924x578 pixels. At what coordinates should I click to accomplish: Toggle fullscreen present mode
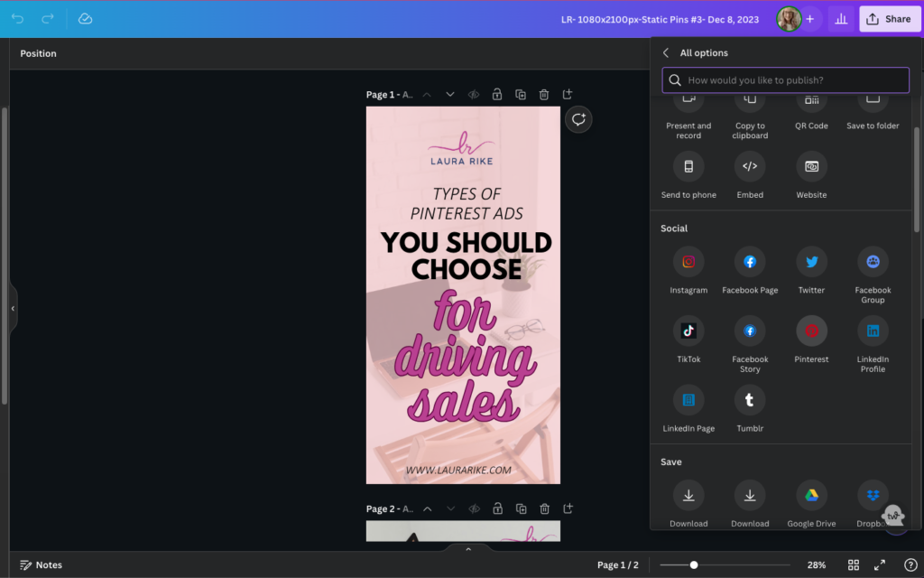[880, 565]
